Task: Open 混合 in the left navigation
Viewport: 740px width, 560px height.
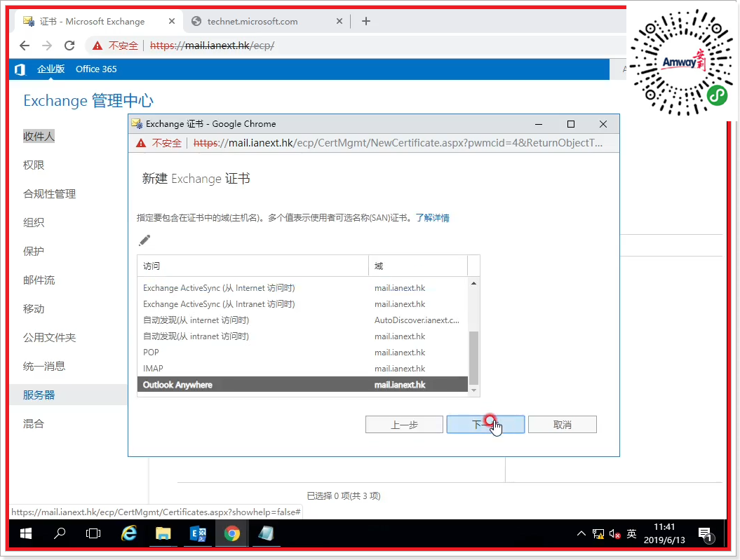Action: pyautogui.click(x=34, y=424)
